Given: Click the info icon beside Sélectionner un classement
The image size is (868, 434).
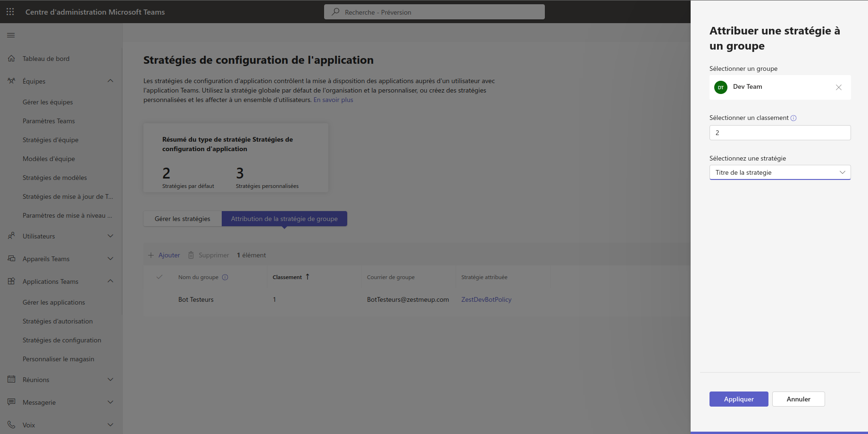Looking at the screenshot, I should [x=793, y=118].
